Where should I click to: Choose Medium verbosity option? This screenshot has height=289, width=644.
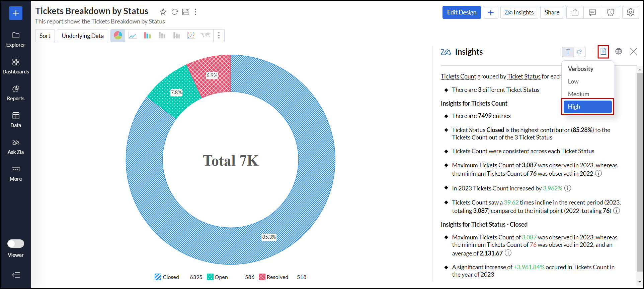pyautogui.click(x=578, y=94)
